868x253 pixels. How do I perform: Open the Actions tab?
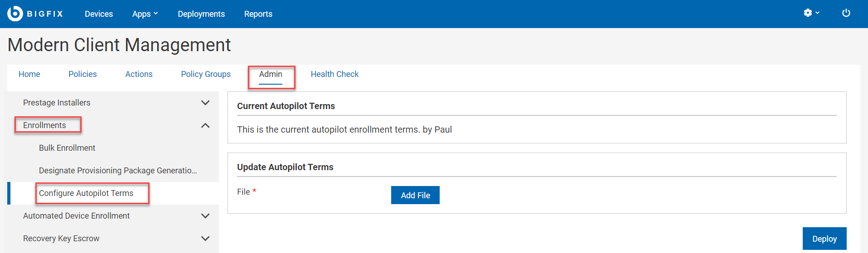pyautogui.click(x=139, y=74)
